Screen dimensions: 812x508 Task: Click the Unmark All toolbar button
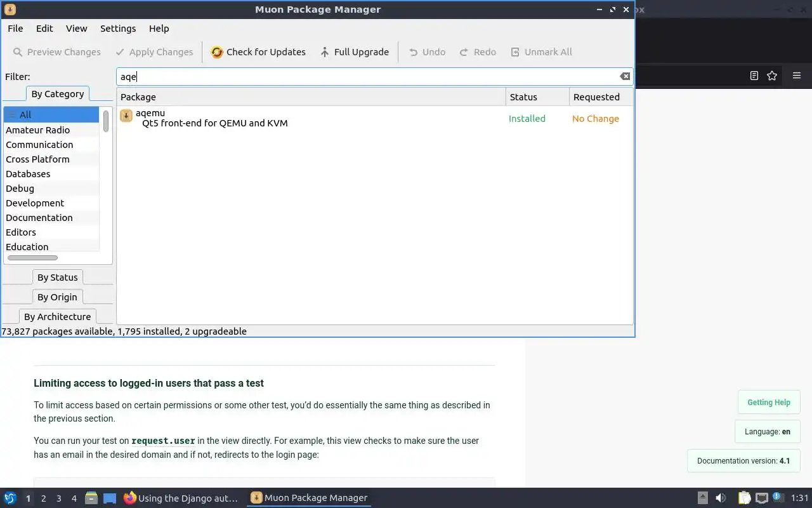pyautogui.click(x=541, y=52)
